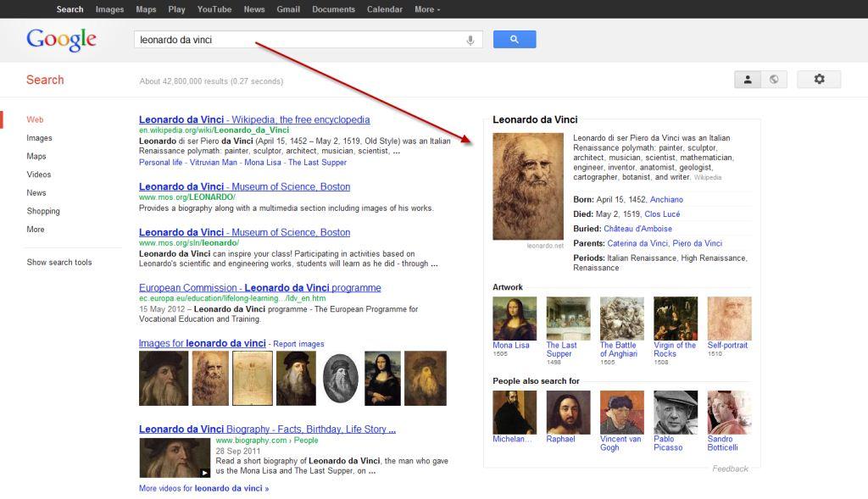The width and height of the screenshot is (868, 499).
Task: Open Images in the top navigation bar
Action: (x=109, y=9)
